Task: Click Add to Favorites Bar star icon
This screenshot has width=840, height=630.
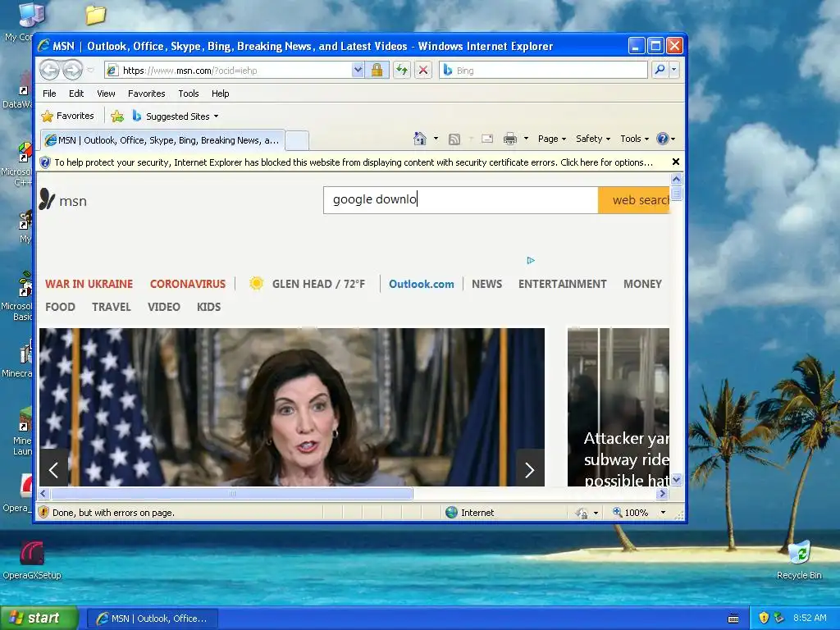Action: (x=116, y=116)
